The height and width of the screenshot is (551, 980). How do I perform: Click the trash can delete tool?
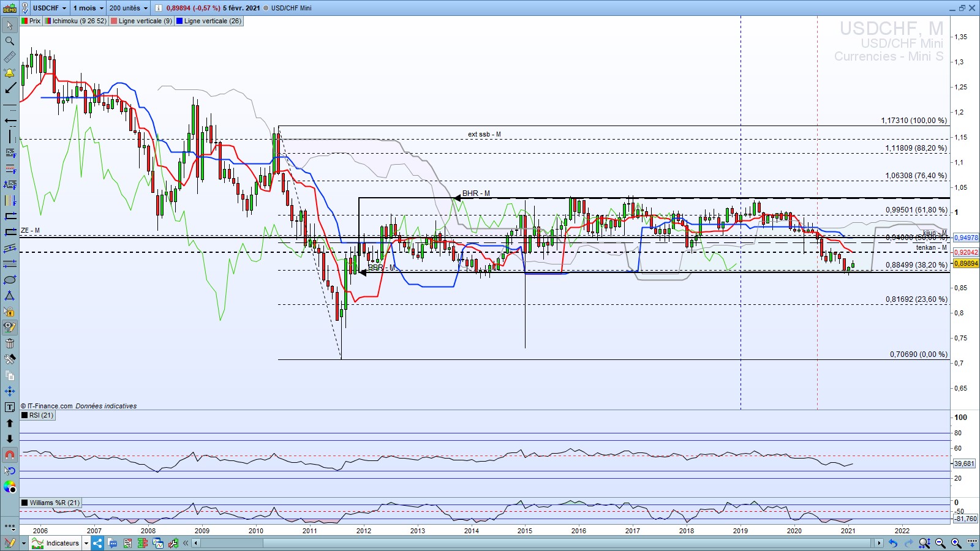[x=10, y=343]
